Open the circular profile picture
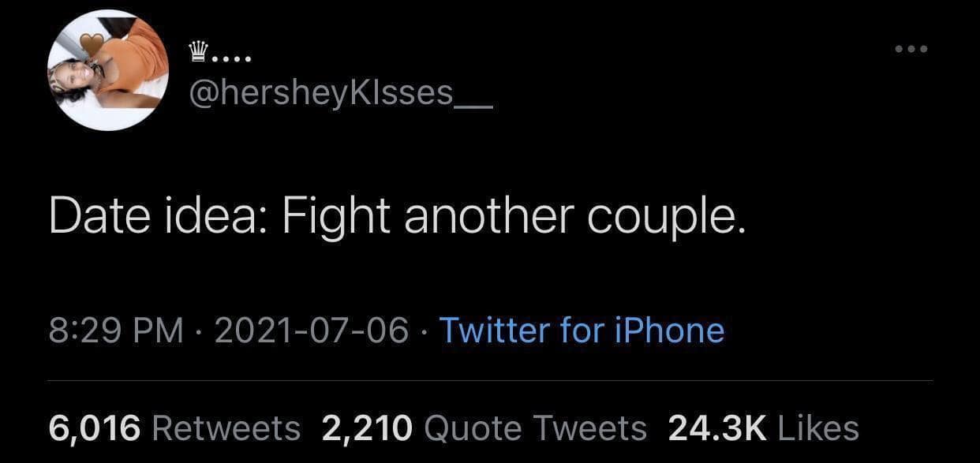Screen dimensions: 980x463 pos(108,70)
